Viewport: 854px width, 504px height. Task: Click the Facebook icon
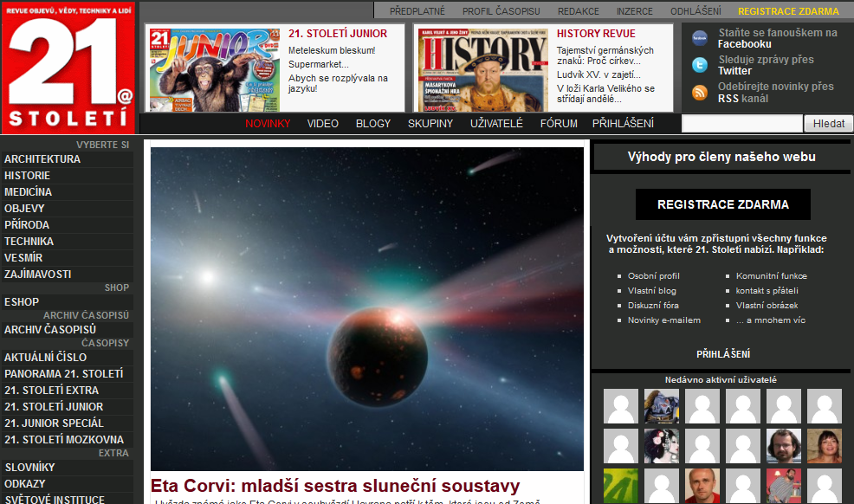coord(700,38)
